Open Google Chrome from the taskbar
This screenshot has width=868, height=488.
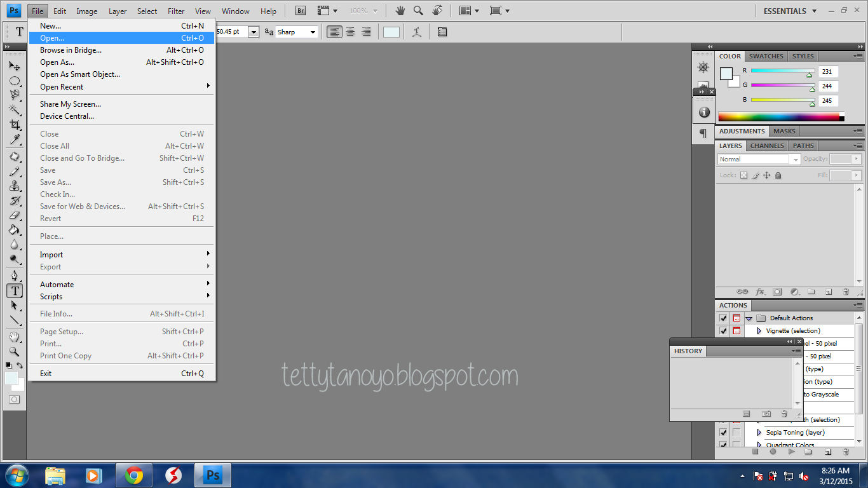[x=133, y=475]
